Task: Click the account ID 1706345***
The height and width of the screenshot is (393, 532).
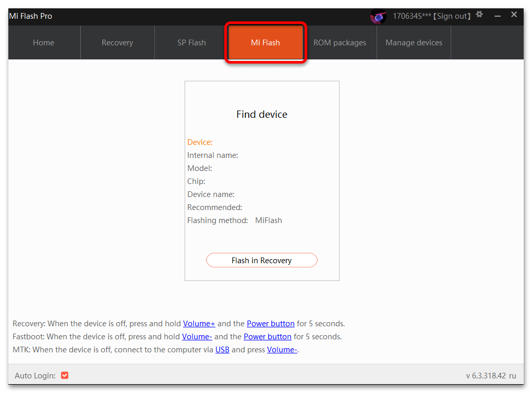Action: (x=412, y=16)
